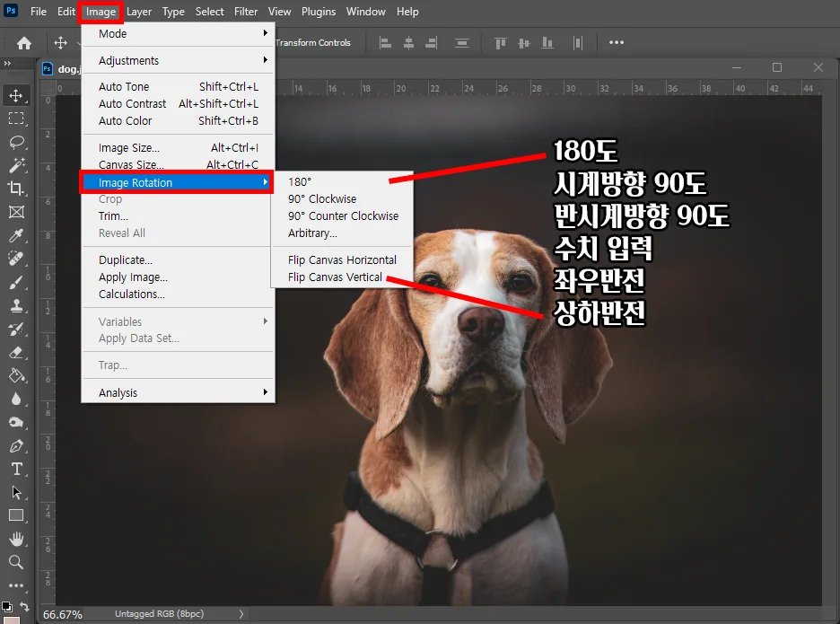Choose Auto Tone
Screen dimensions: 840x624
pos(179,87)
